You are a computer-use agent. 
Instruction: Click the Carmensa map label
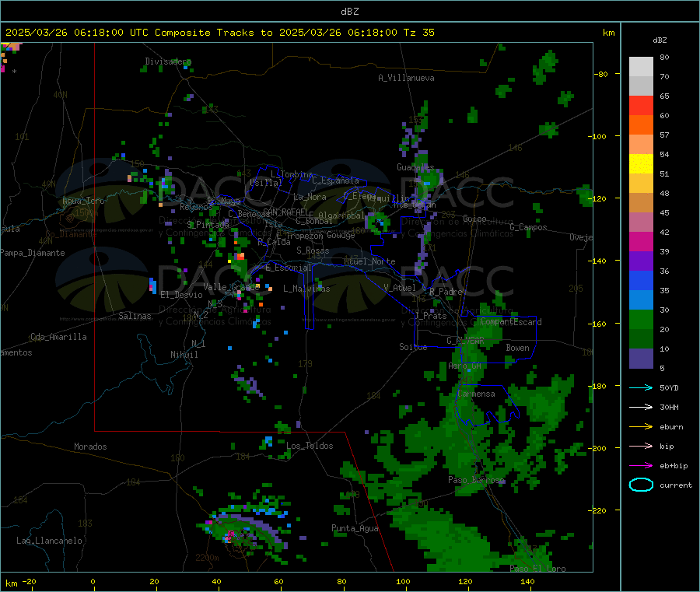click(x=476, y=394)
